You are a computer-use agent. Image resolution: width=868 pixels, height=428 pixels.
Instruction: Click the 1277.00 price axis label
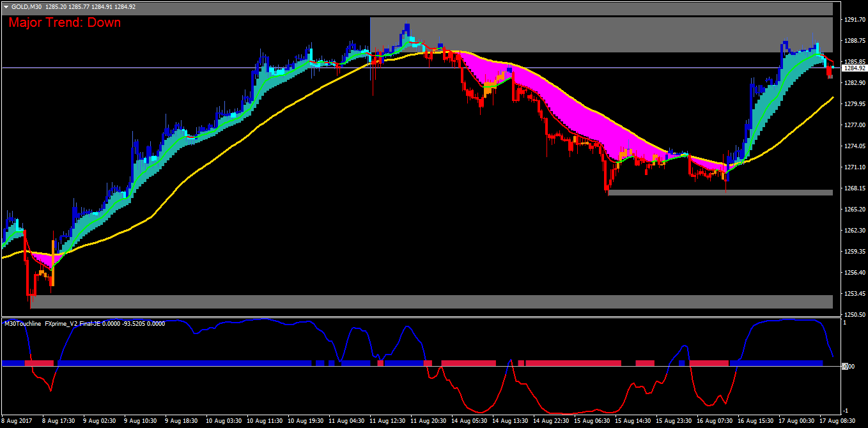click(x=854, y=125)
